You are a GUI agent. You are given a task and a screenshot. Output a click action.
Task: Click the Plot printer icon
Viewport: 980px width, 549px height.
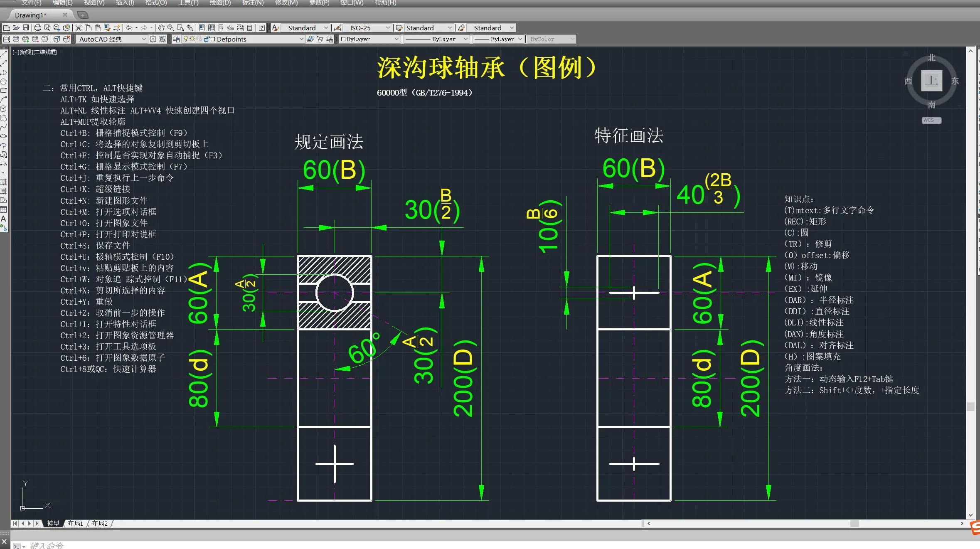[x=38, y=28]
